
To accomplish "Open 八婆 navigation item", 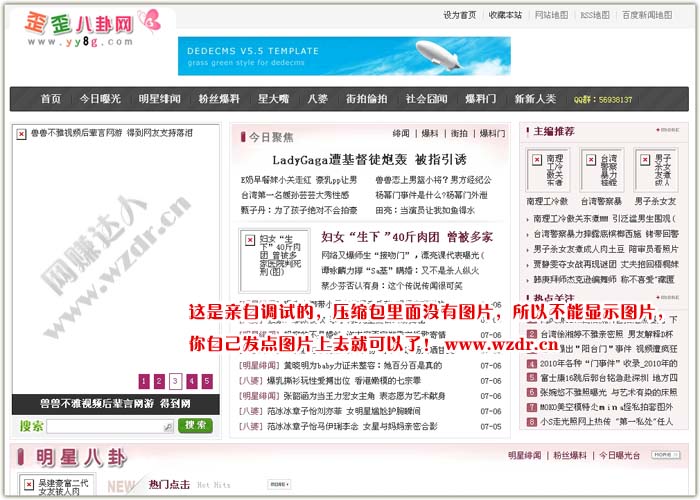I will pos(317,99).
